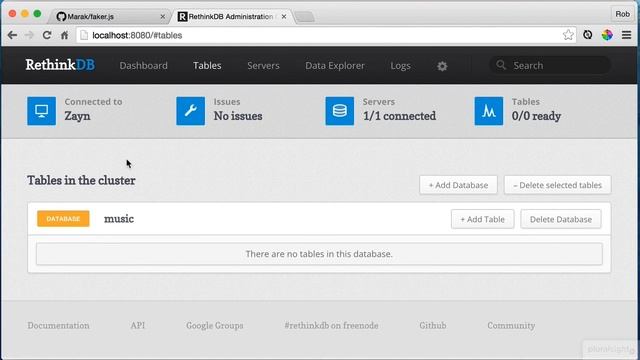Click the page icon in address bar
The height and width of the screenshot is (360, 640).
[84, 35]
